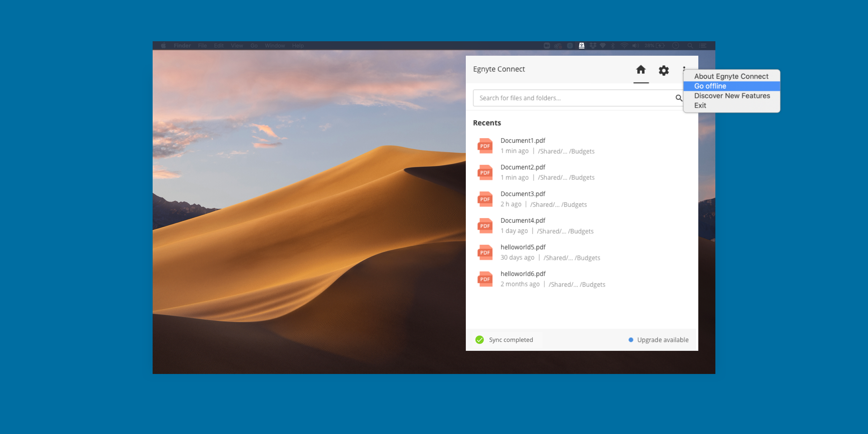Screen dimensions: 868x434
Task: Click the PDF icon for Document3.pdf
Action: tap(485, 199)
